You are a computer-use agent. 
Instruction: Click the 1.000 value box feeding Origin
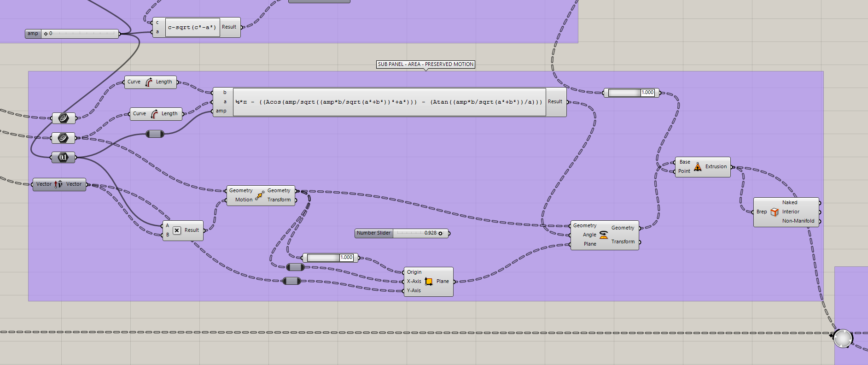click(x=346, y=258)
